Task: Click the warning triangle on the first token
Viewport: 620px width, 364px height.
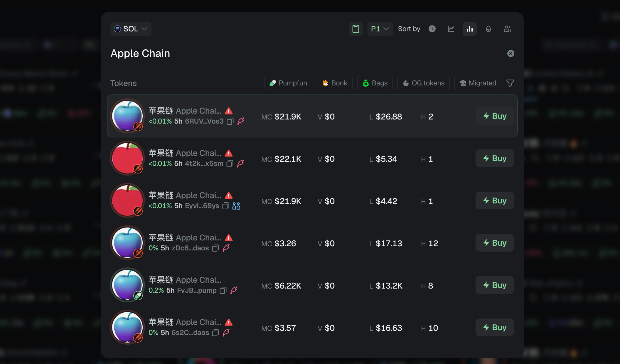Action: click(x=229, y=111)
